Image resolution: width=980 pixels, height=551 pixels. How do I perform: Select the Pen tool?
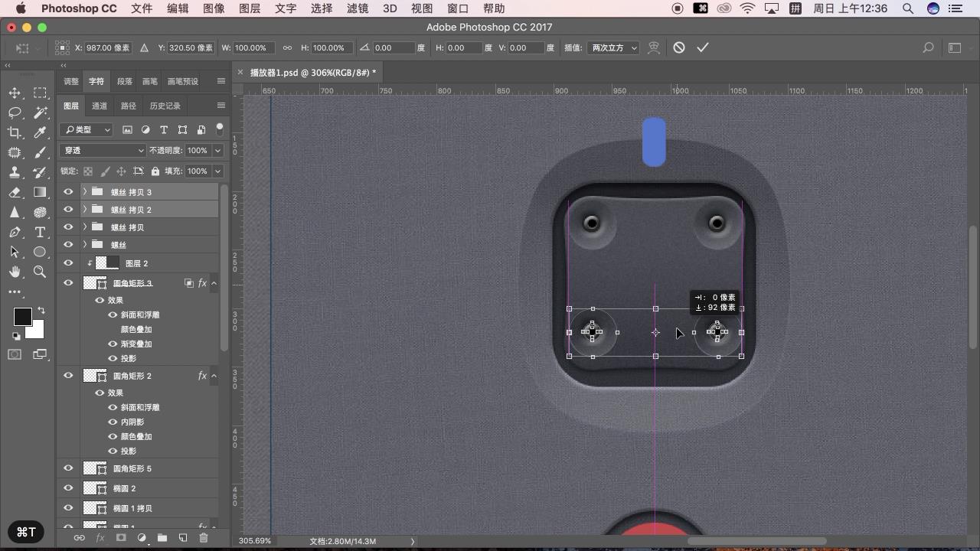click(x=15, y=232)
